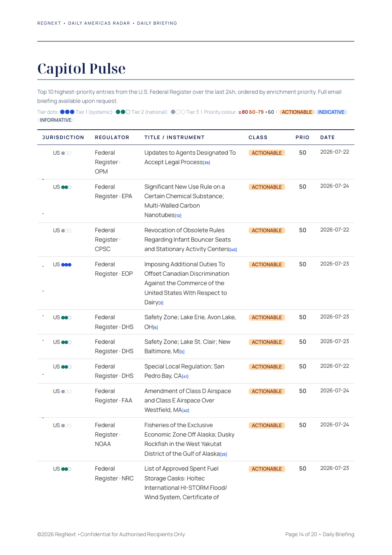Click tier dots in the Lake Erie row
Screen dimensions: 392x555
[66, 318]
